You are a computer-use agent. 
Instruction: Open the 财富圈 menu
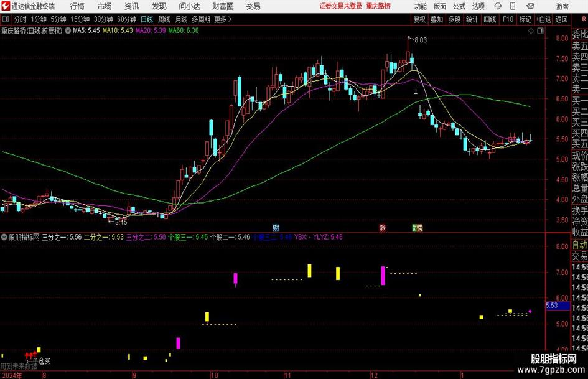click(223, 6)
